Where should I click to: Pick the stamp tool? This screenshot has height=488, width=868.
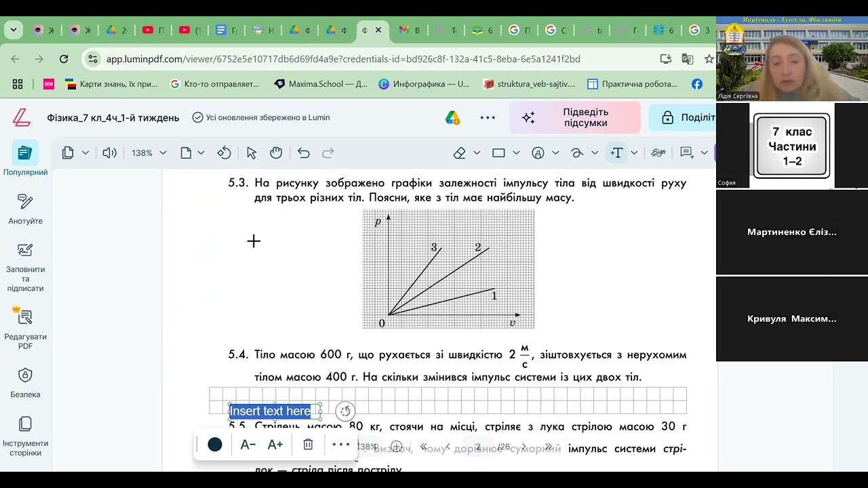coord(538,153)
